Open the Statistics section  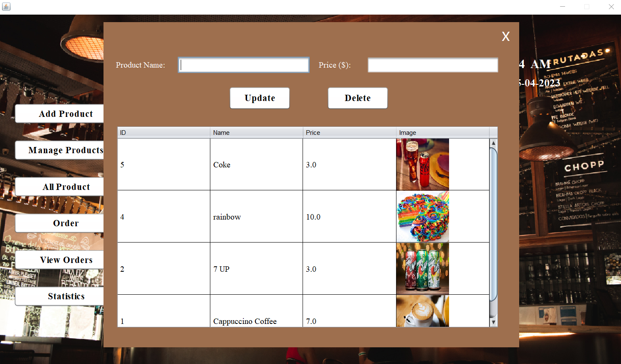[x=59, y=296]
